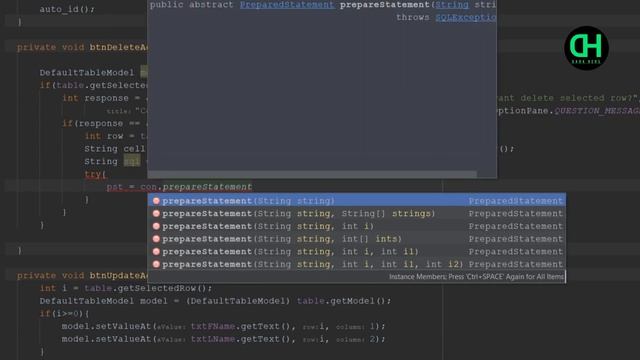The image size is (640, 360).
Task: Open PreparedStatement link in documentation popup
Action: (x=287, y=5)
